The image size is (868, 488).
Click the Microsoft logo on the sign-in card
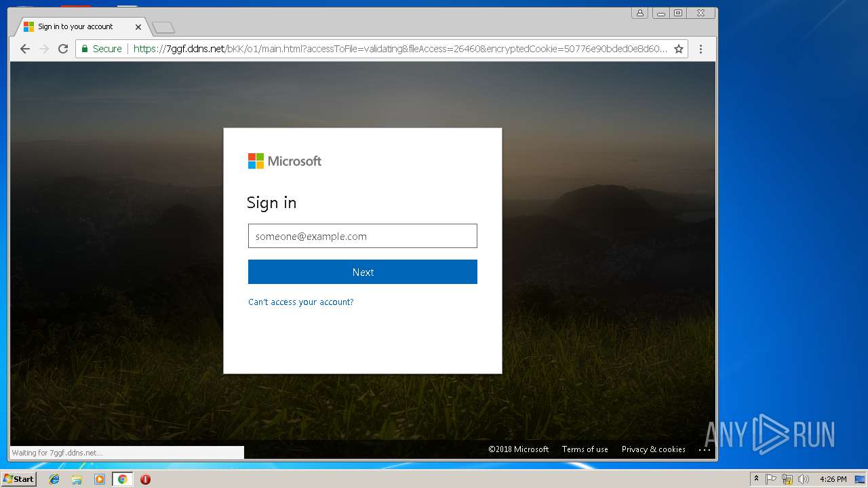coord(285,161)
